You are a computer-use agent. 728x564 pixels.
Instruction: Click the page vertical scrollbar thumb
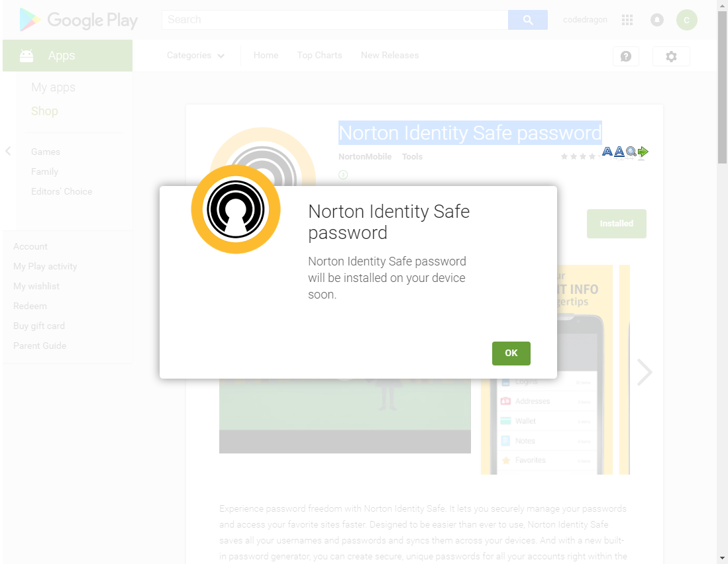pos(722,88)
